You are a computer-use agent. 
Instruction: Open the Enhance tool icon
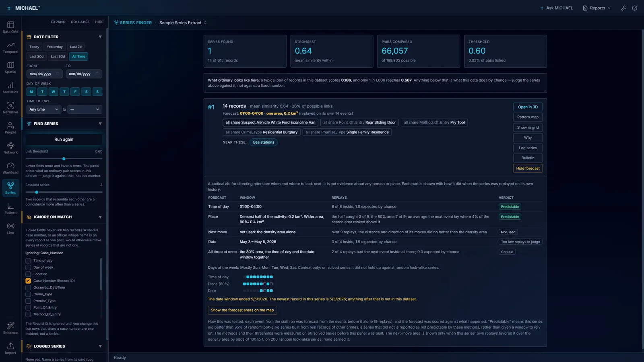click(x=10, y=328)
